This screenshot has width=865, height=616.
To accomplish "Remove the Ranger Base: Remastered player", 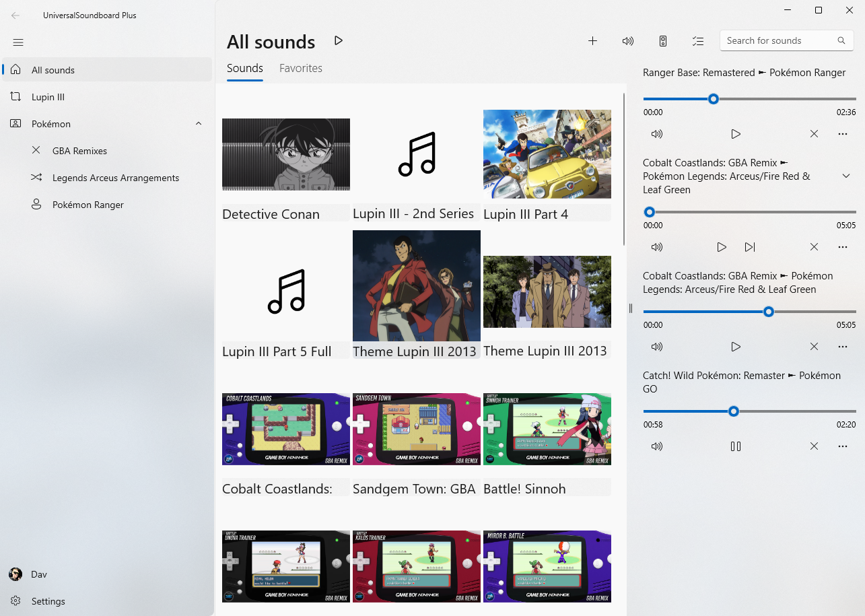I will (x=814, y=134).
